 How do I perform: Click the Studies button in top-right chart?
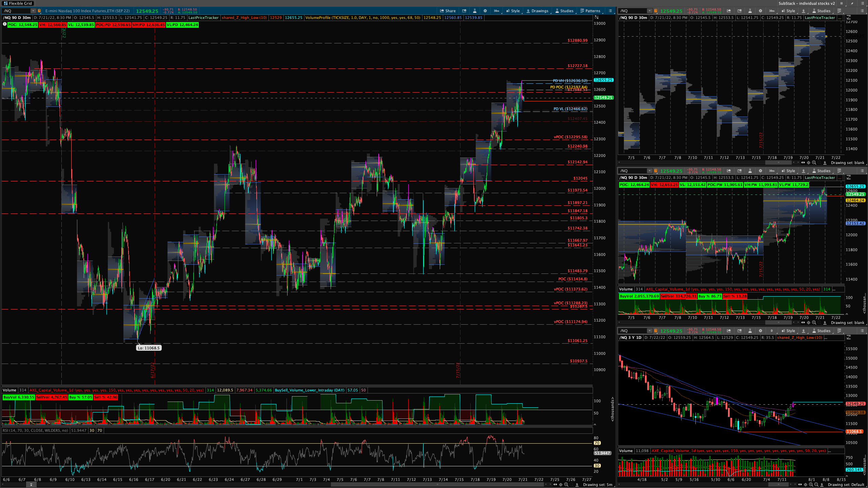tap(821, 11)
